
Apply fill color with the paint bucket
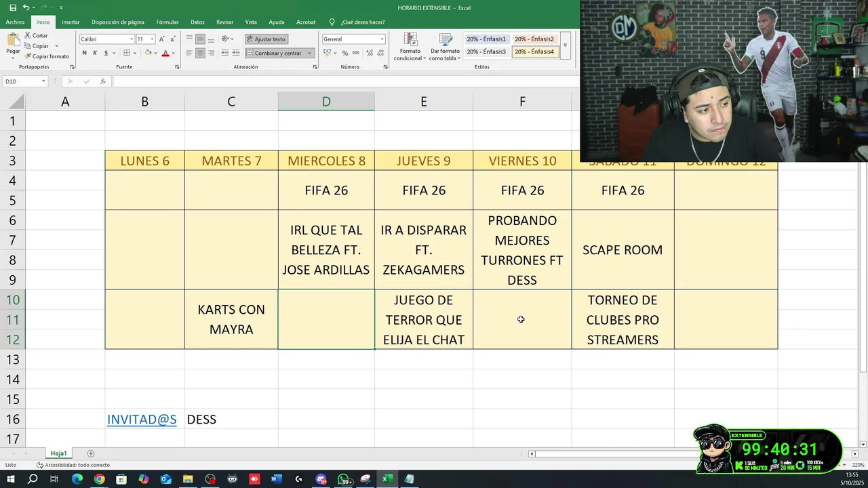point(147,53)
